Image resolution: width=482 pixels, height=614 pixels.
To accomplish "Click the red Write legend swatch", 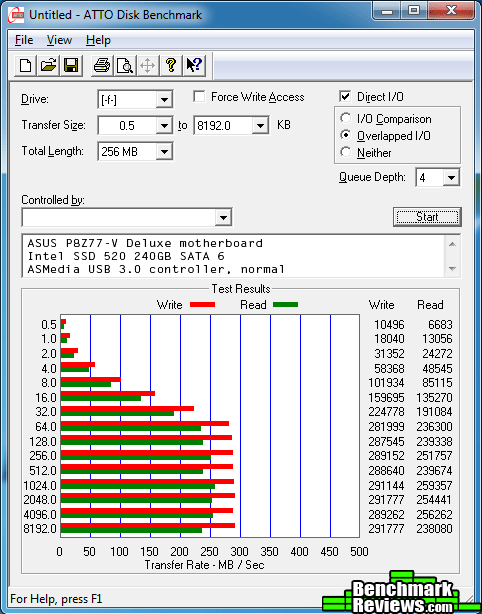I will pos(202,305).
